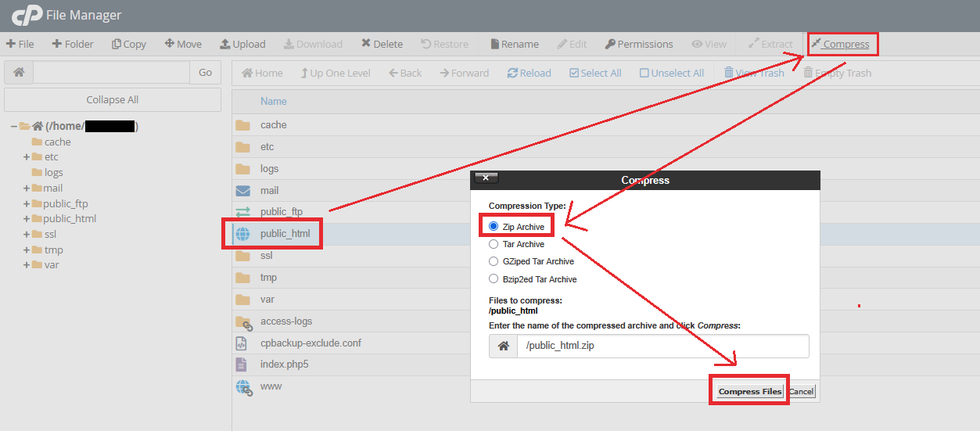Click the cpbackup-exclude.conf file icon
The height and width of the screenshot is (431, 980).
(x=243, y=343)
